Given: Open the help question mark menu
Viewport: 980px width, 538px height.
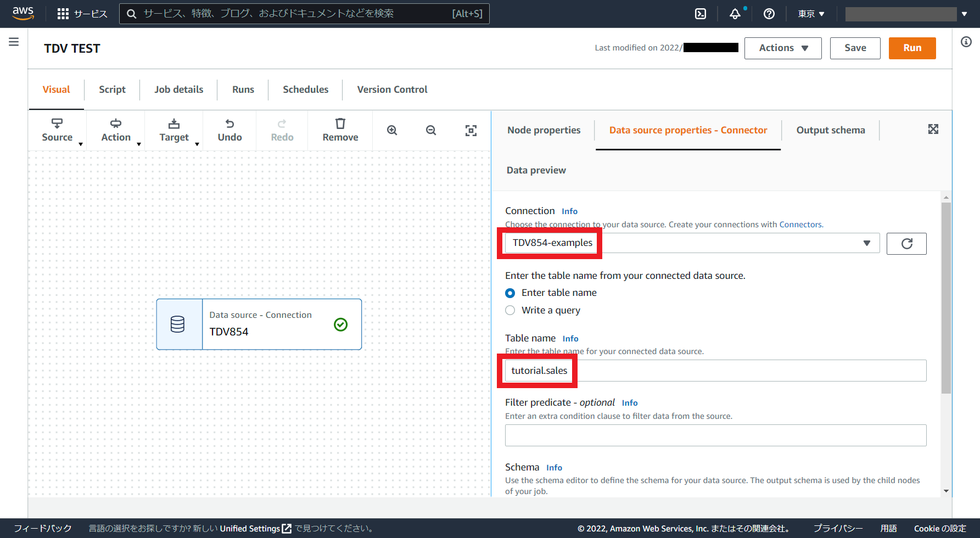Looking at the screenshot, I should click(769, 14).
